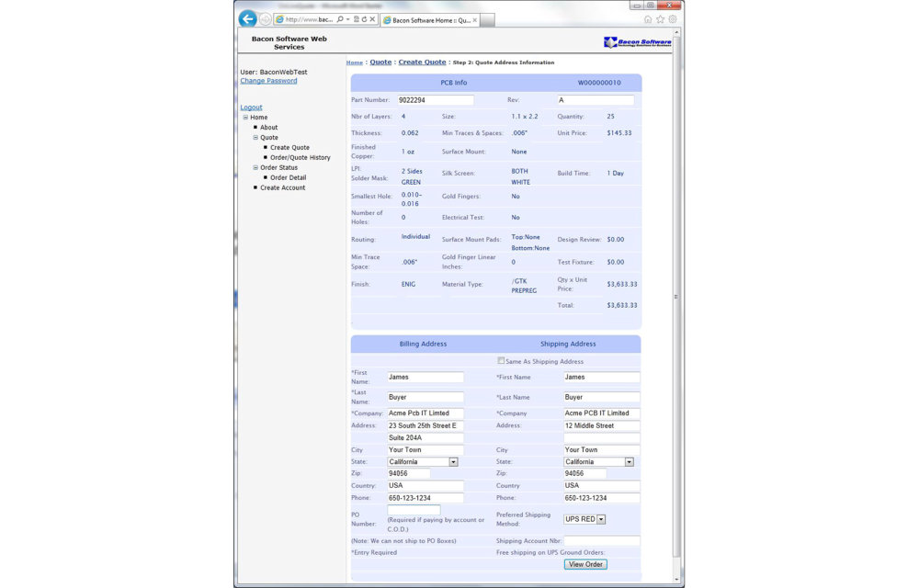Viewport: 919px width, 588px height.
Task: Close the Bacon Software Home tab
Action: click(475, 20)
